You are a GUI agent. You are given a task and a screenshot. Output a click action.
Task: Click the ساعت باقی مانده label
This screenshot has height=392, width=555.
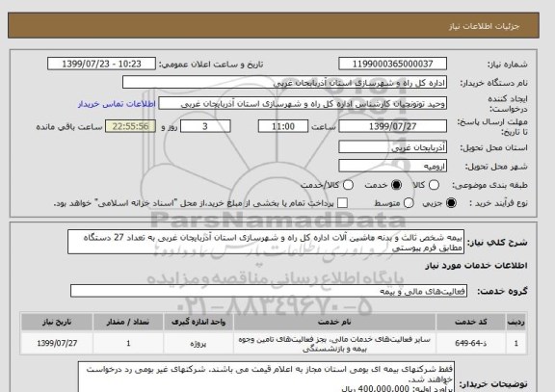(69, 127)
